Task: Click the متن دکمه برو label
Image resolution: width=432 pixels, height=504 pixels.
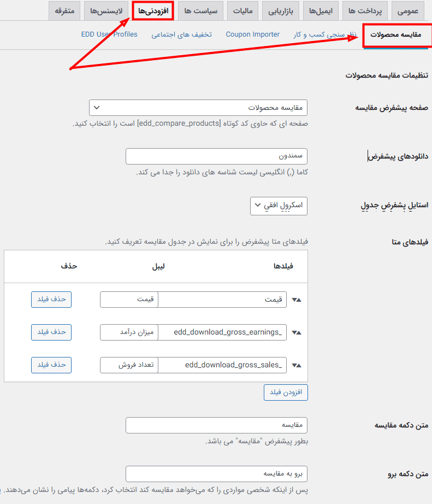Action: [x=408, y=474]
